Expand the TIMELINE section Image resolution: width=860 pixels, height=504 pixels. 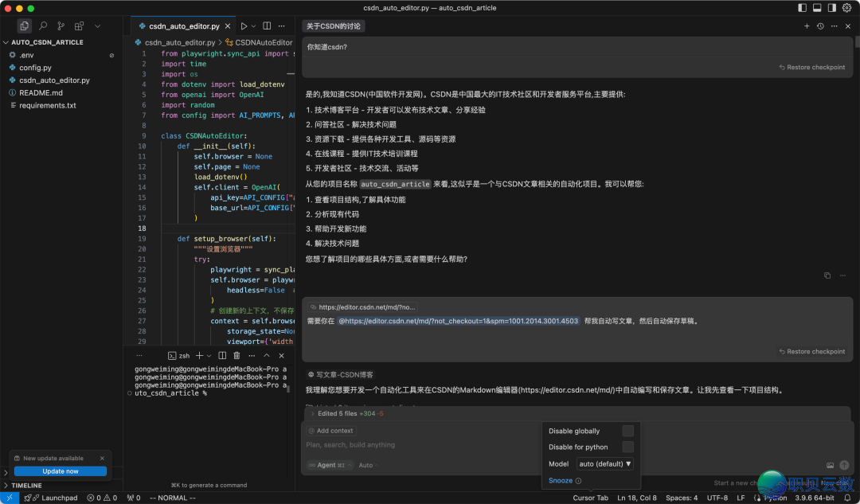26,485
